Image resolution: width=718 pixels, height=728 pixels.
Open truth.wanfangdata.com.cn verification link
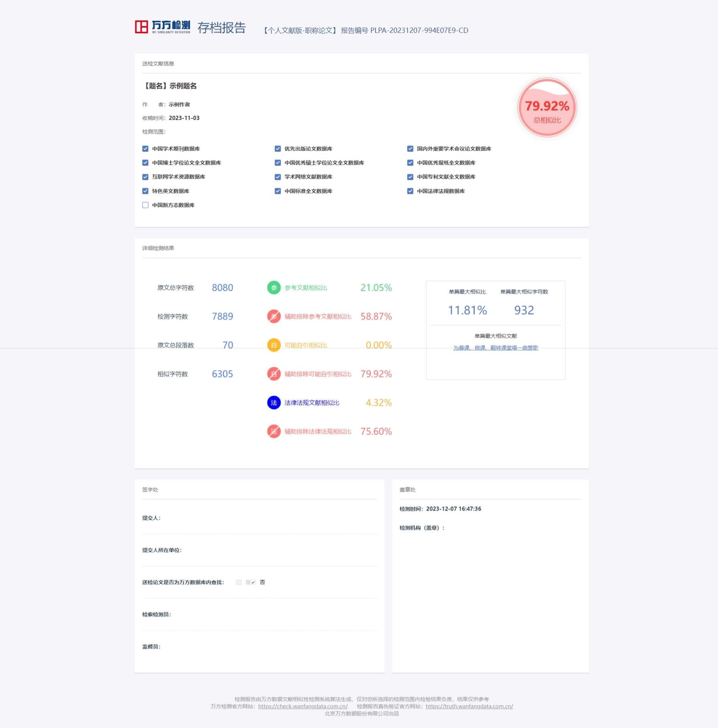coord(469,706)
